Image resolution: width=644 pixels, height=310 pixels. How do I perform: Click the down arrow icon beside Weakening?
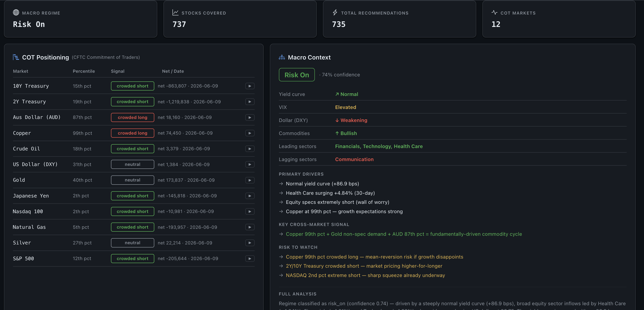[337, 120]
